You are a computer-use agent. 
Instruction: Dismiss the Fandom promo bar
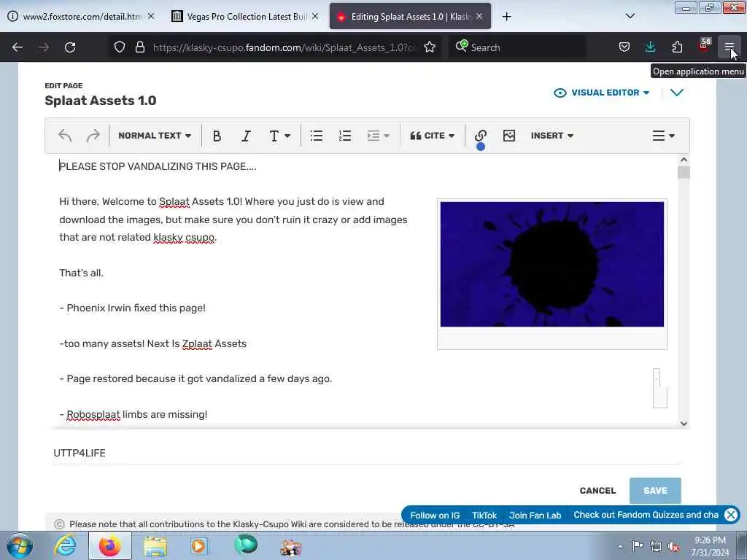(x=731, y=515)
